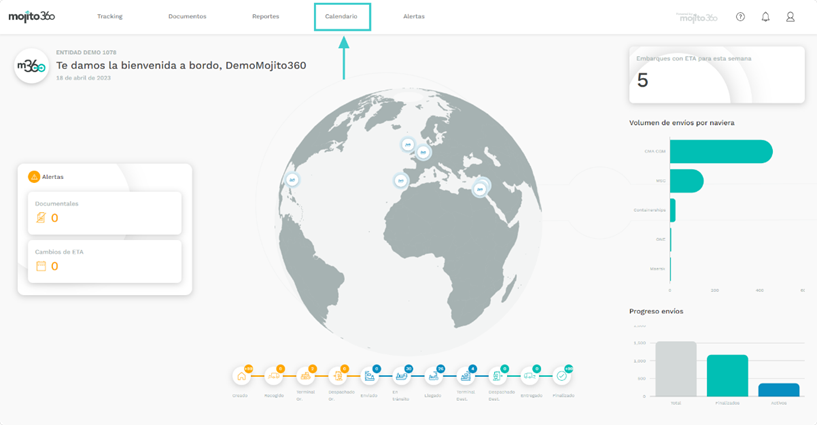
Task: Click the Embarques con ETA weekly card
Action: (716, 74)
